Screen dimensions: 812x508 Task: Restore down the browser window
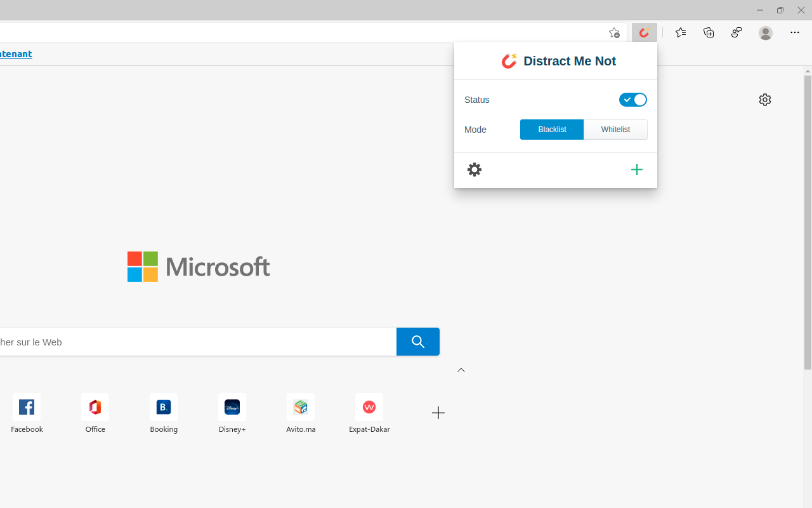[x=780, y=10]
